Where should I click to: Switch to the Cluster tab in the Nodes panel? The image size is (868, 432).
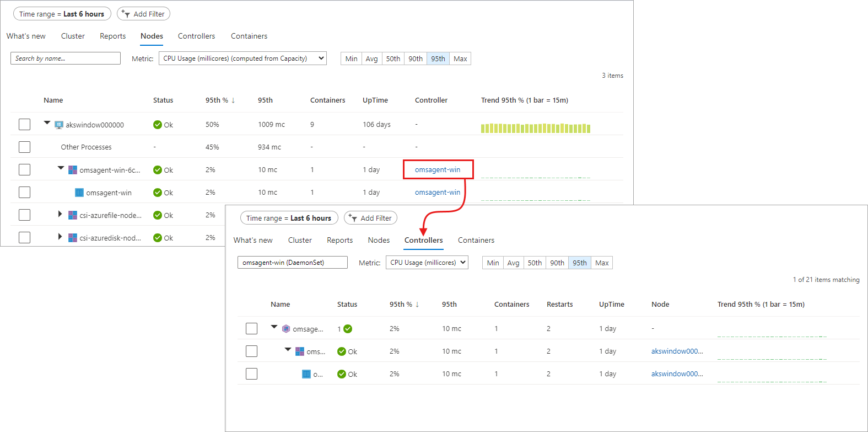coord(73,36)
